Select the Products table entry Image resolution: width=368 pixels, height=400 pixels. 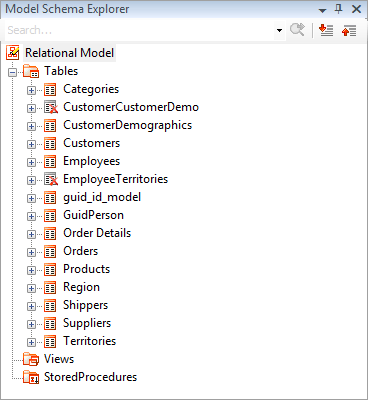(87, 269)
